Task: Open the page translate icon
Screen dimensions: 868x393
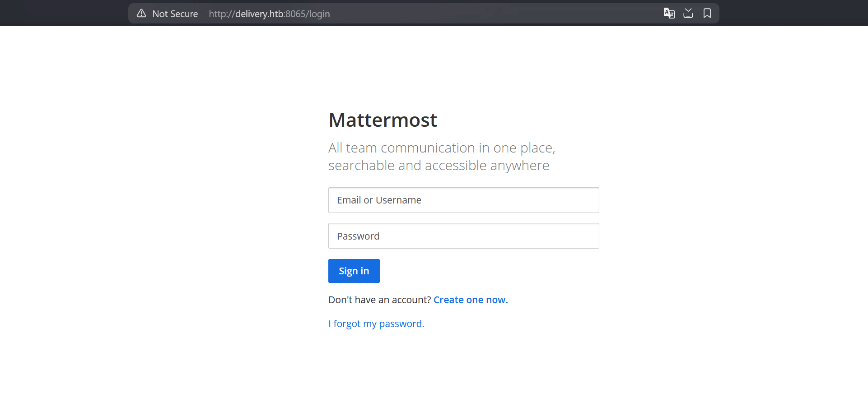Action: 669,14
